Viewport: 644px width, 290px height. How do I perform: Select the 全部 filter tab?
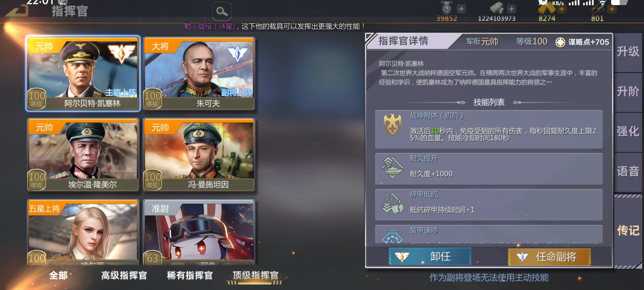(58, 275)
